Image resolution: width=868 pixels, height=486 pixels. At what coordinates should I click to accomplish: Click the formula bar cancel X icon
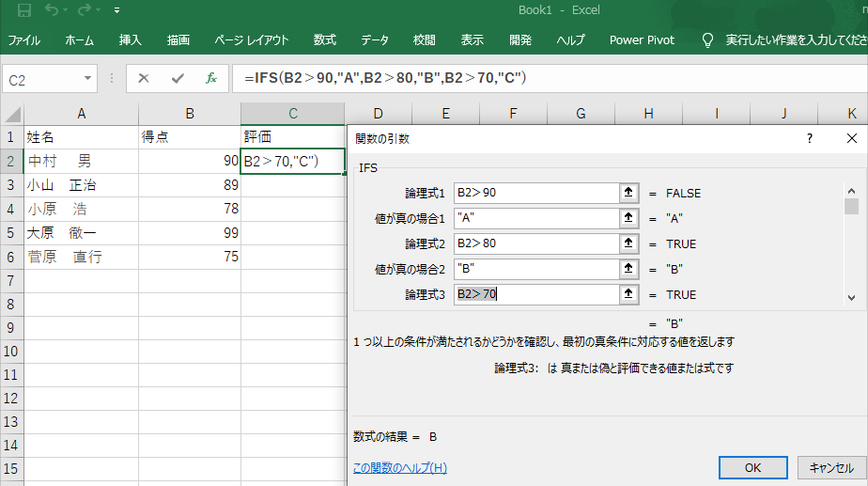(x=144, y=78)
